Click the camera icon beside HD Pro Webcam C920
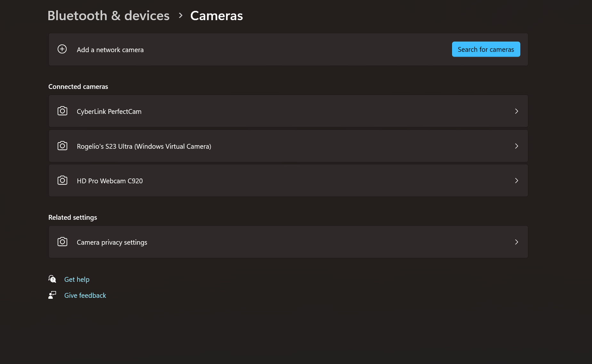The width and height of the screenshot is (592, 364). tap(62, 180)
